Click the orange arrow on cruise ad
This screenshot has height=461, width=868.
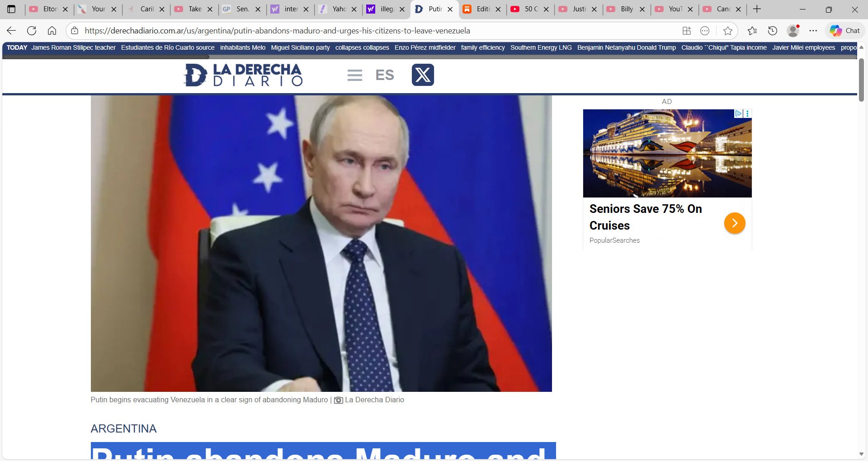tap(735, 223)
